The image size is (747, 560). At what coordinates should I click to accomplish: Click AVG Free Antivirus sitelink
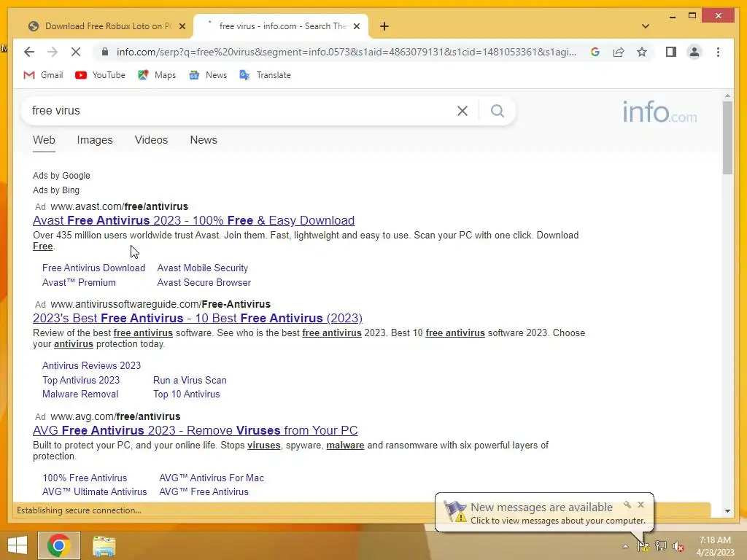pyautogui.click(x=204, y=492)
